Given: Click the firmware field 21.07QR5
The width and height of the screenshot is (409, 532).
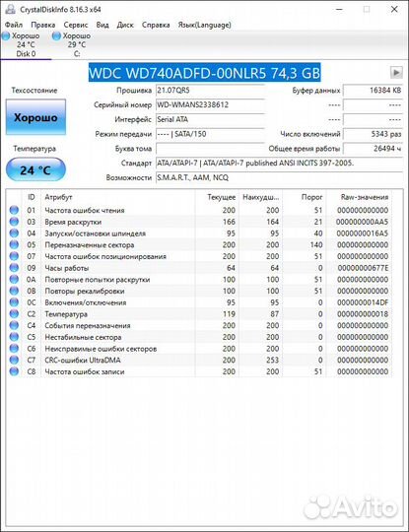Looking at the screenshot, I should [x=210, y=91].
